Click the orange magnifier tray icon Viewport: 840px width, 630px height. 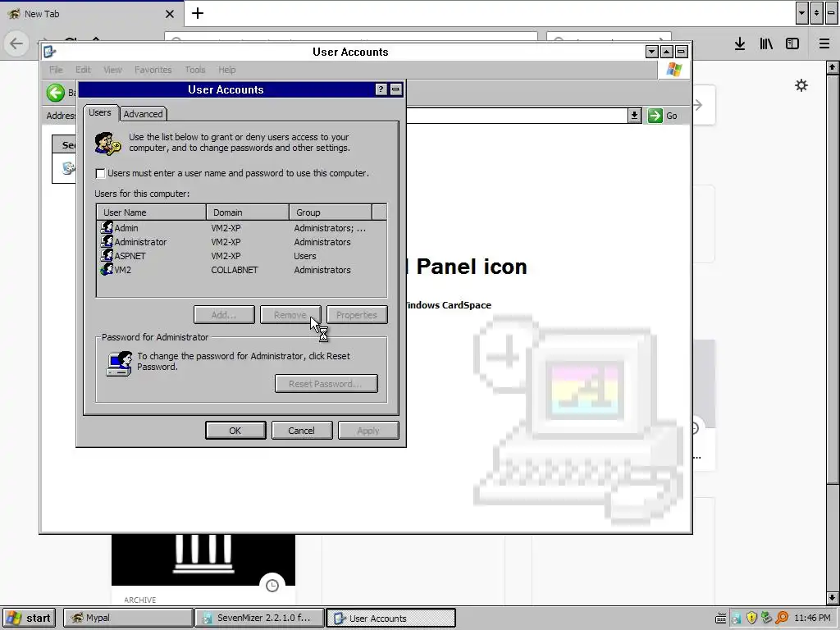pyautogui.click(x=782, y=619)
